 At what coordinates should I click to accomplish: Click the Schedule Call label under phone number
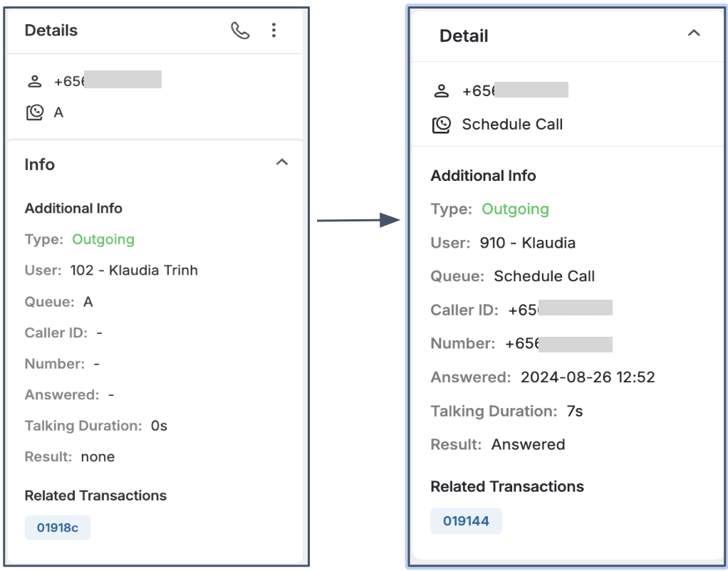click(x=512, y=125)
